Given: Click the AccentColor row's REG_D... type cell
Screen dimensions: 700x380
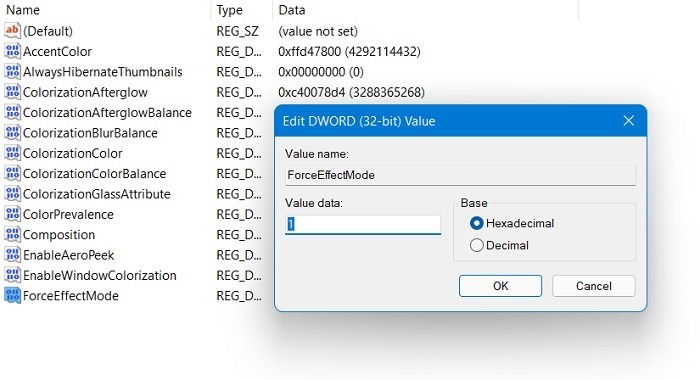Looking at the screenshot, I should coord(239,52).
